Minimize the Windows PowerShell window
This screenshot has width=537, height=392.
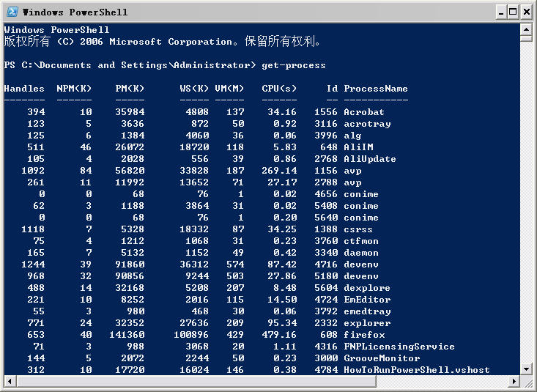pyautogui.click(x=501, y=12)
